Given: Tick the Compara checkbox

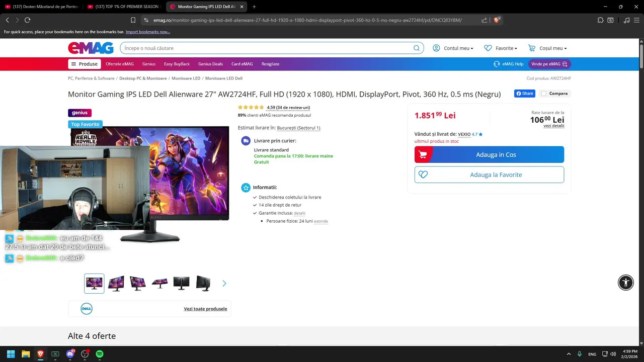Looking at the screenshot, I should [543, 94].
